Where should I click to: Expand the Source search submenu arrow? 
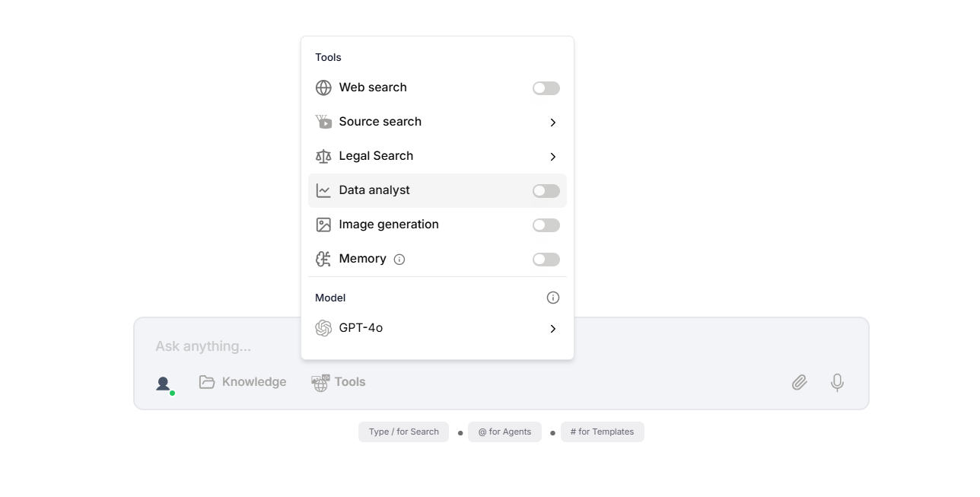[x=553, y=123]
